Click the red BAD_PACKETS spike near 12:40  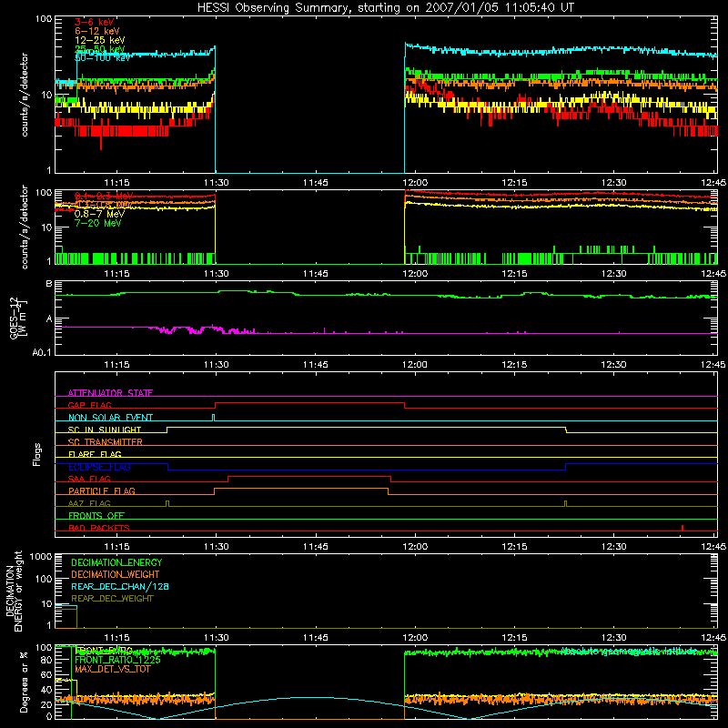(x=682, y=528)
